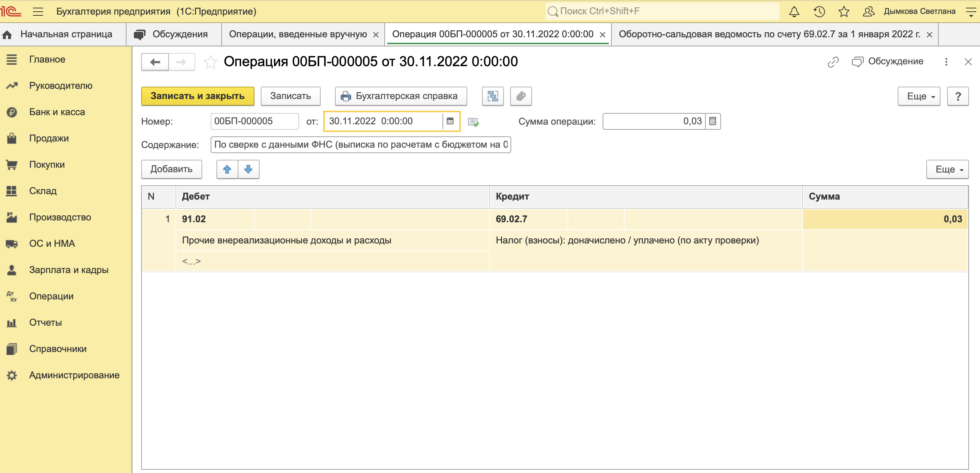The width and height of the screenshot is (980, 473).
Task: Close the Операция 00БП-000005 tab
Action: pos(603,35)
